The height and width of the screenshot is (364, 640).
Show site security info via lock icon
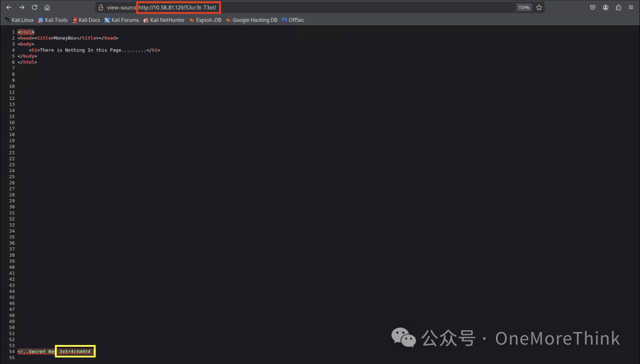point(101,7)
